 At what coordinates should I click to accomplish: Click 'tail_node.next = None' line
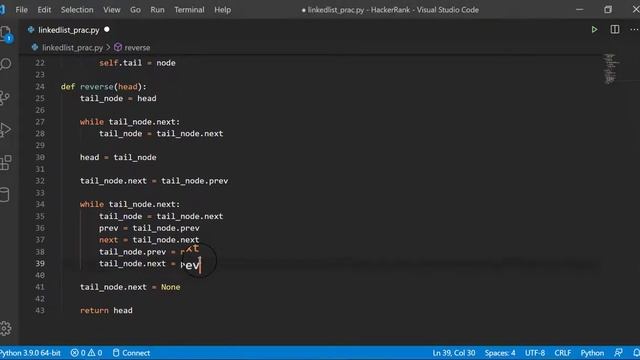pos(130,287)
